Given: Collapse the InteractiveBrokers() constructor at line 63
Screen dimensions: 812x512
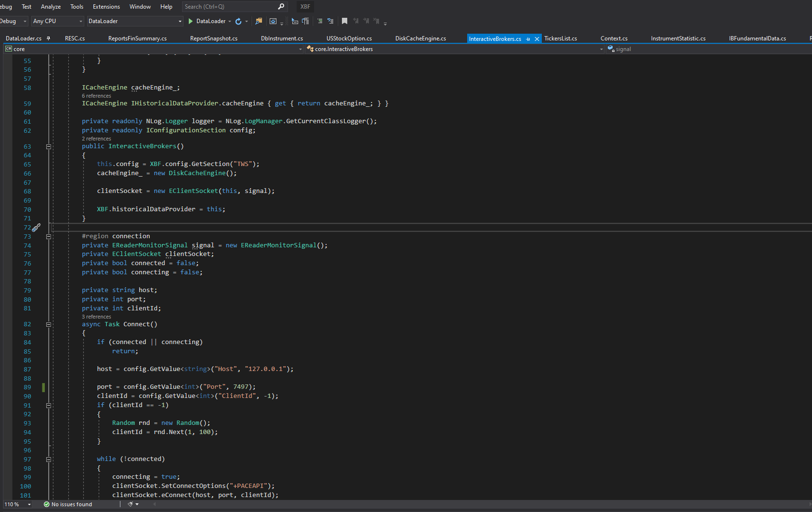Looking at the screenshot, I should pos(49,147).
